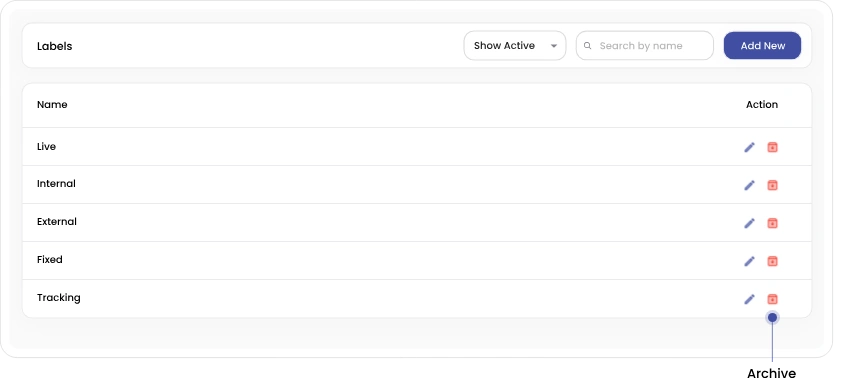Edit the Tracking label
847x385 pixels.
[749, 299]
